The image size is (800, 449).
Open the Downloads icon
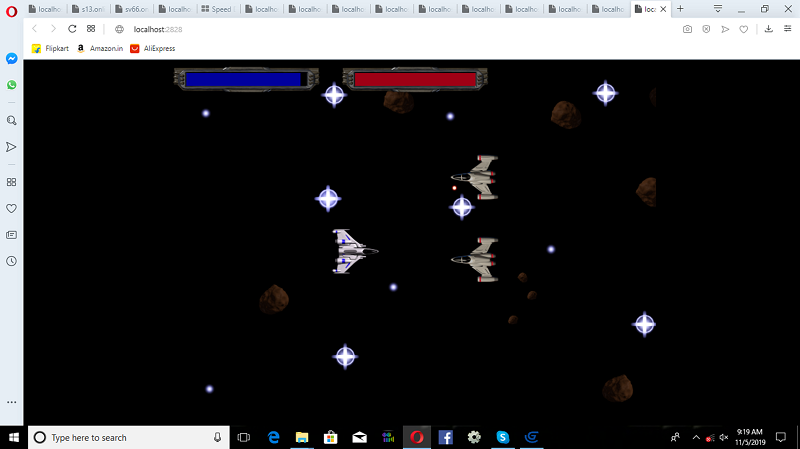(x=768, y=29)
